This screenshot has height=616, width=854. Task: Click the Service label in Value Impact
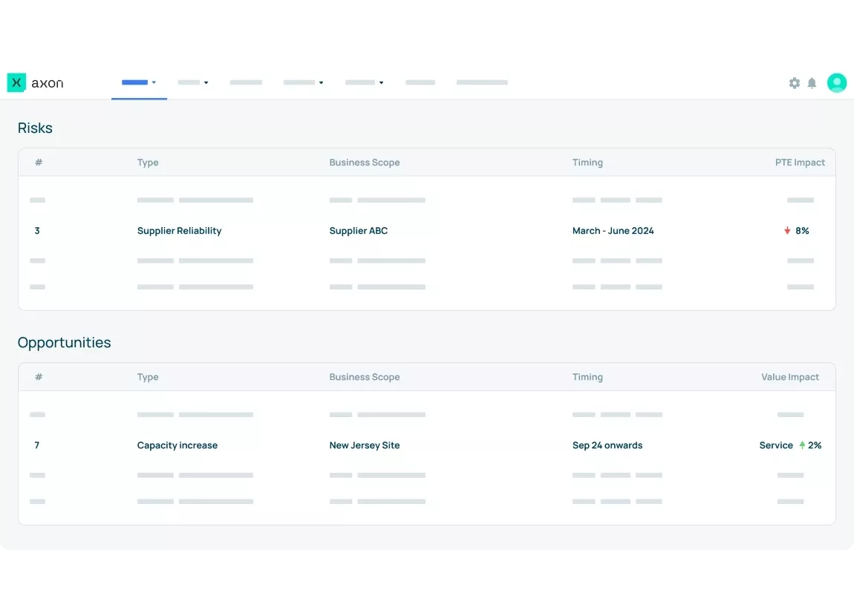tap(775, 445)
